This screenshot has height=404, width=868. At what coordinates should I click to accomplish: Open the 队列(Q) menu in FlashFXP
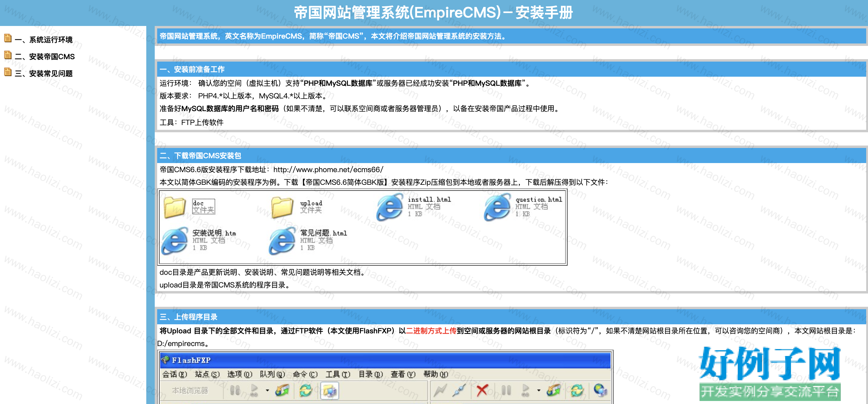[x=273, y=374]
